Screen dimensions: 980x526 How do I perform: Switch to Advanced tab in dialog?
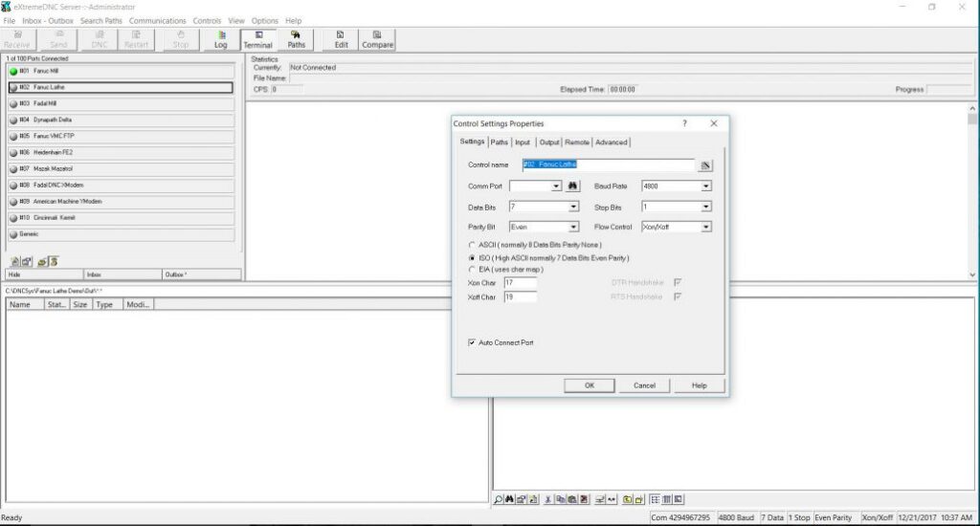click(x=612, y=142)
